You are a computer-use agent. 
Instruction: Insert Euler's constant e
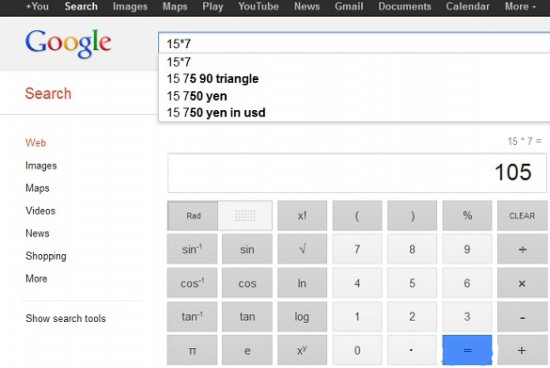[247, 350]
